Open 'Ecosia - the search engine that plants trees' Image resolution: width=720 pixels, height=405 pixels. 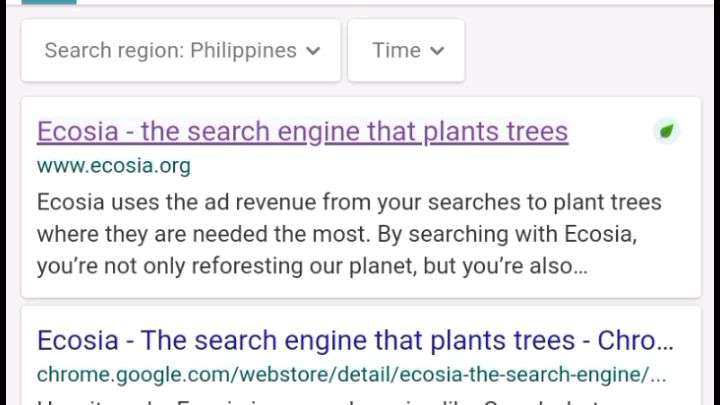(x=302, y=131)
